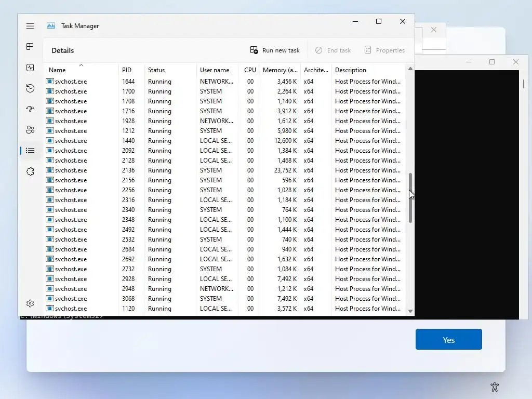The height and width of the screenshot is (399, 532).
Task: Click memory value 23,752 K
Action: coord(285,170)
